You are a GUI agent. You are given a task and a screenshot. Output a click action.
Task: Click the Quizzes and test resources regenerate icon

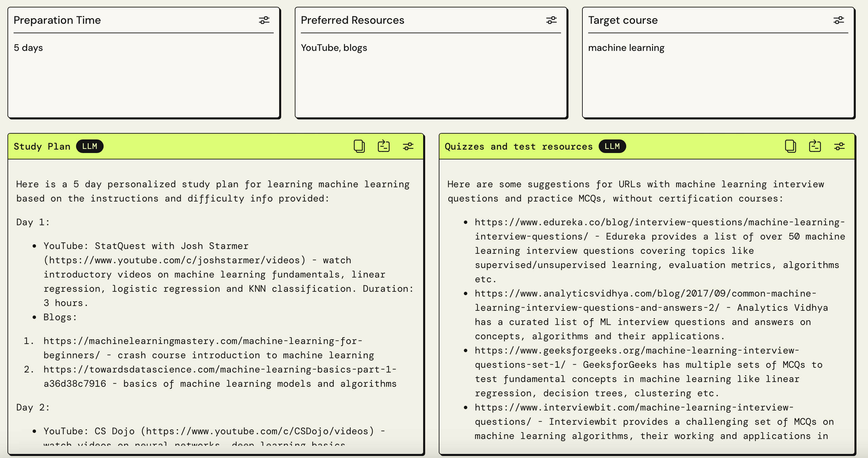tap(815, 146)
